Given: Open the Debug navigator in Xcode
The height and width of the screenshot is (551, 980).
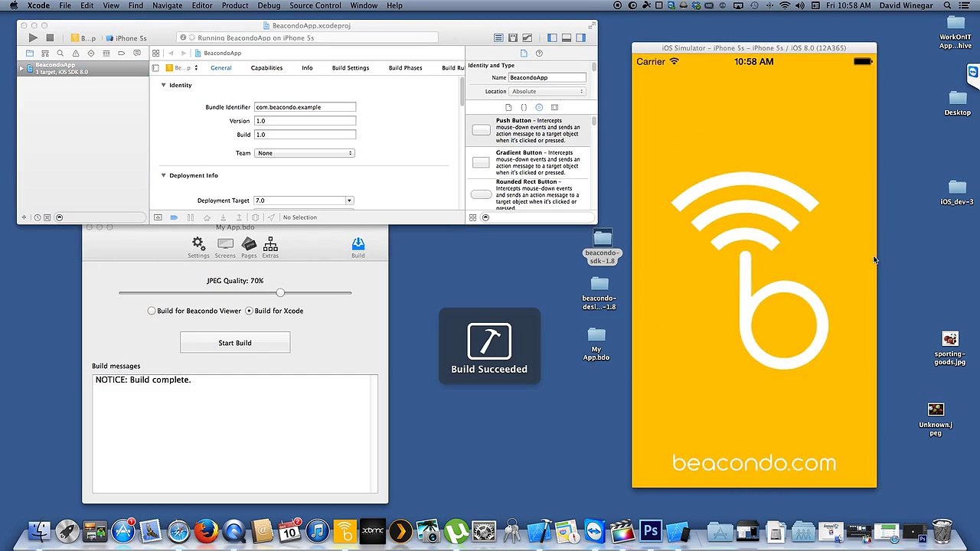Looking at the screenshot, I should (x=106, y=53).
